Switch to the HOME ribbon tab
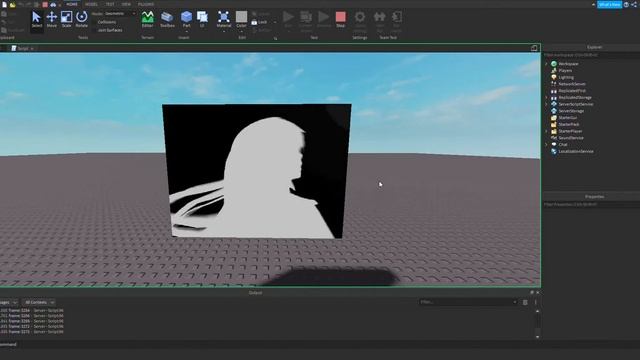 (x=72, y=4)
